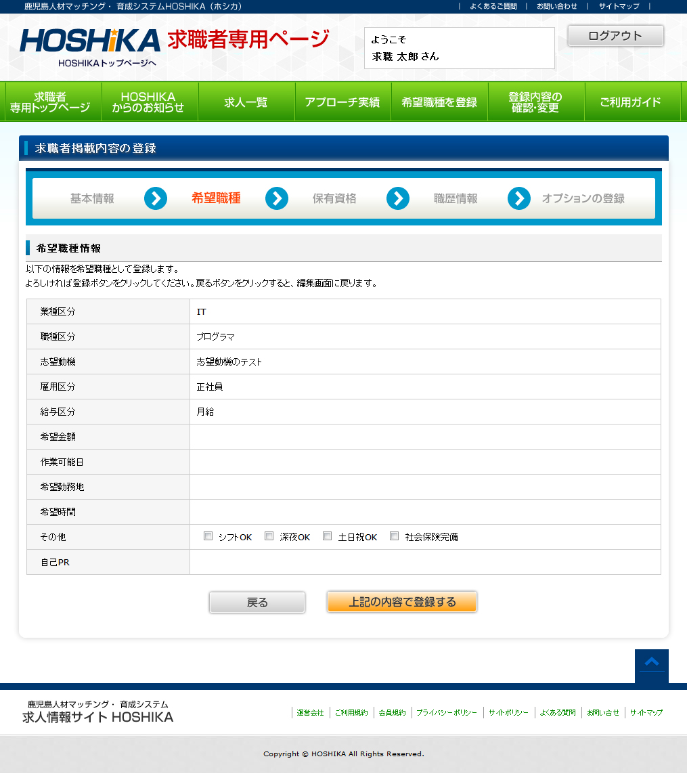Click the arrow icon before 職歴情報 step

(398, 198)
